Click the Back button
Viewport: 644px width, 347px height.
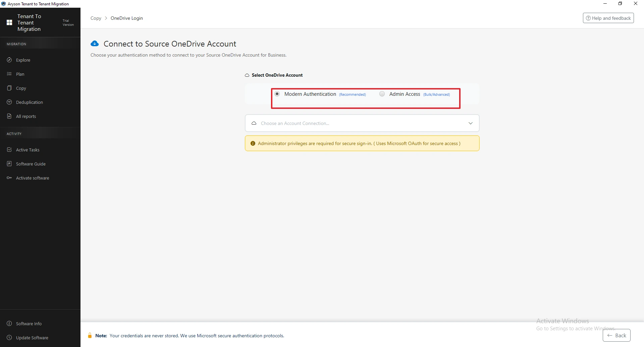[616, 335]
